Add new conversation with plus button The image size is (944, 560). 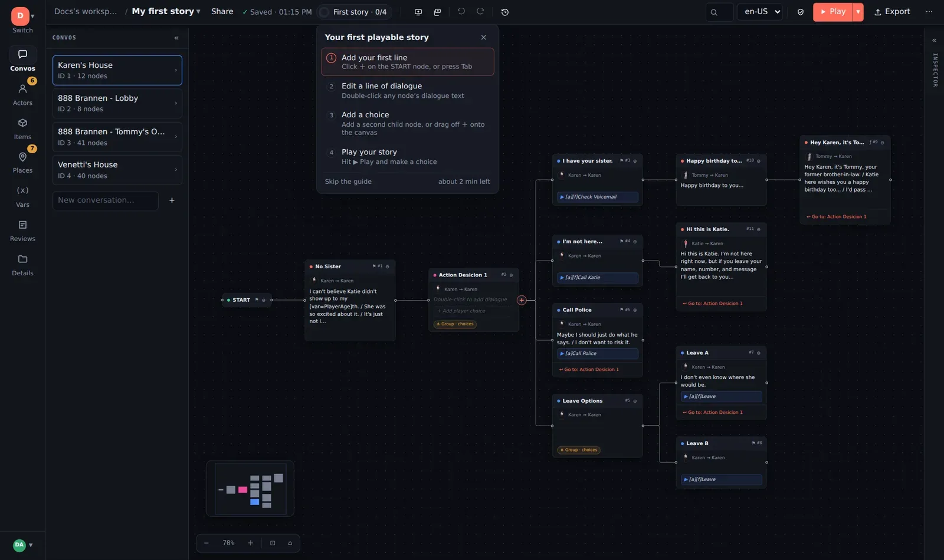point(172,200)
